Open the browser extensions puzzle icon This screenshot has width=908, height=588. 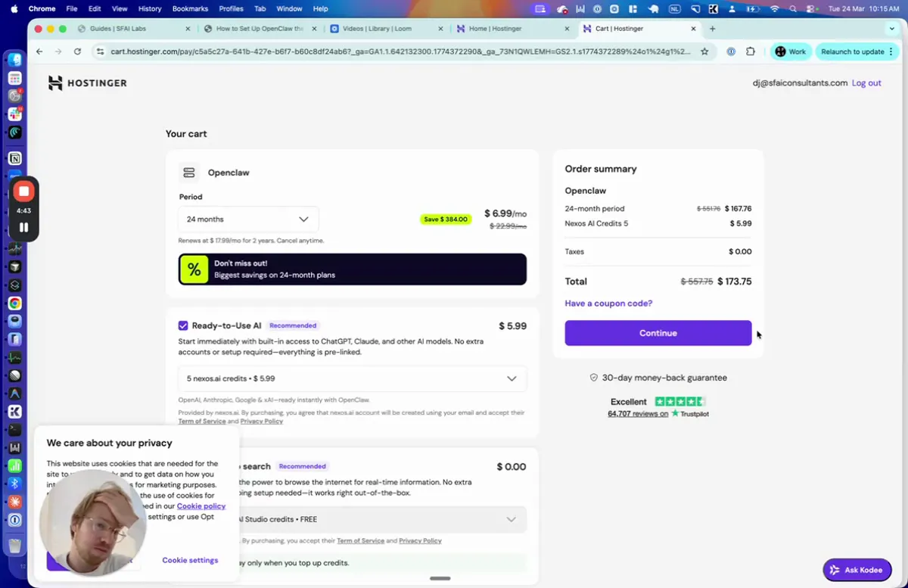[750, 51]
